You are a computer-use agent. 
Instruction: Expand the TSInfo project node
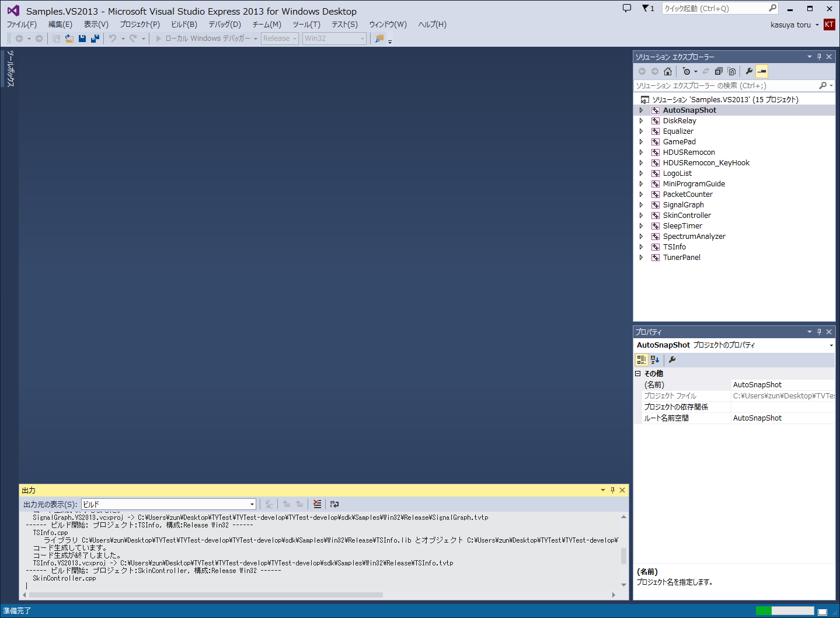tap(641, 247)
